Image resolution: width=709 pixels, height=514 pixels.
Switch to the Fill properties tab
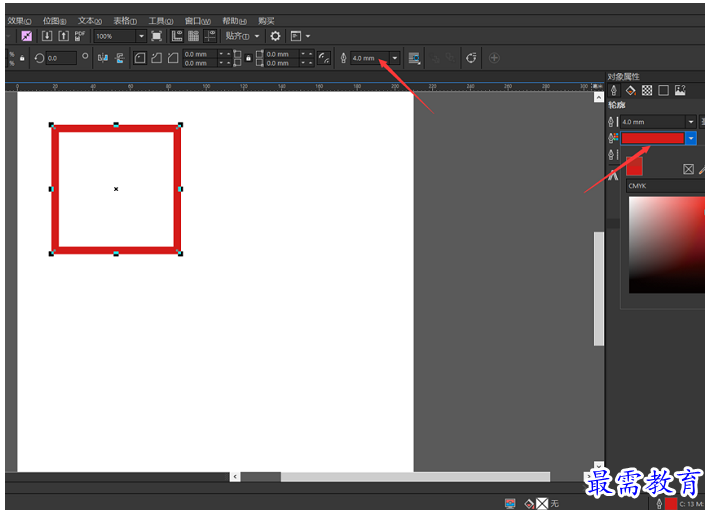click(x=630, y=91)
